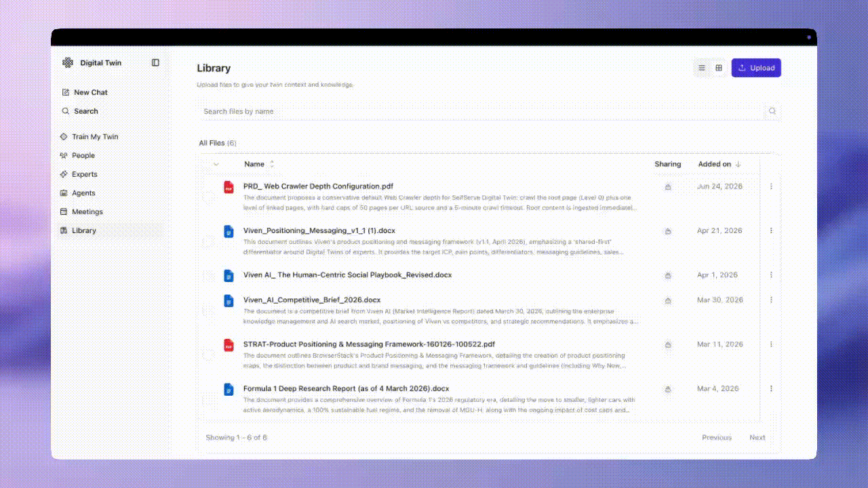Click the Next pagination button
This screenshot has width=868, height=488.
pyautogui.click(x=757, y=437)
